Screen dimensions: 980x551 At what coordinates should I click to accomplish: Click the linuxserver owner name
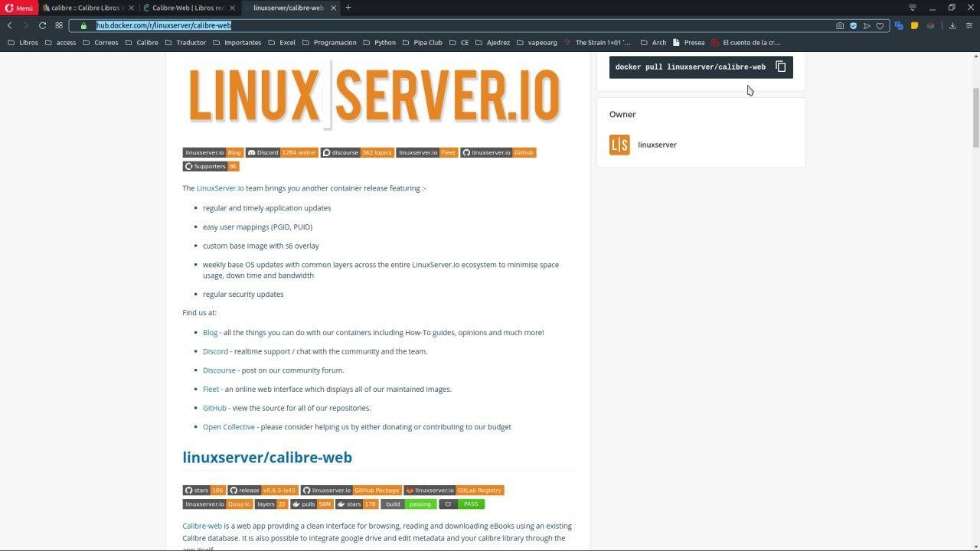tap(657, 145)
